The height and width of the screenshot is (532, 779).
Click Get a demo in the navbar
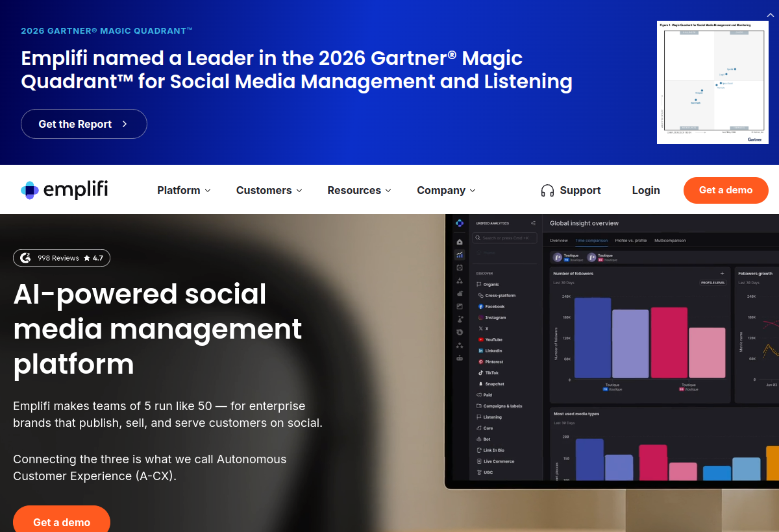726,190
